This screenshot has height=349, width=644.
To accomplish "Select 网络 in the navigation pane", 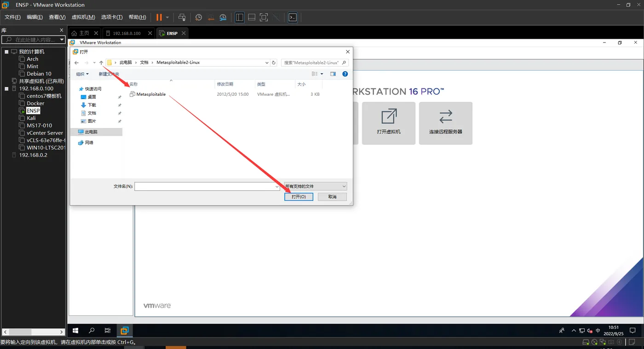I will point(86,143).
